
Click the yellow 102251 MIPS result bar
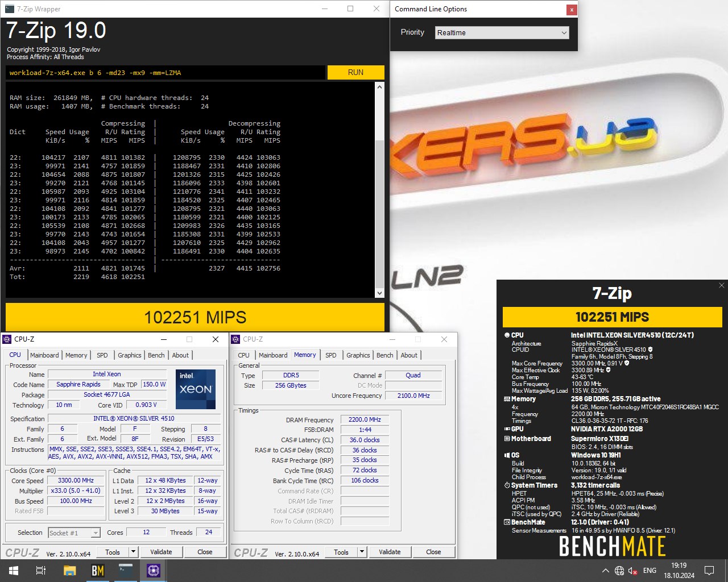click(x=195, y=317)
